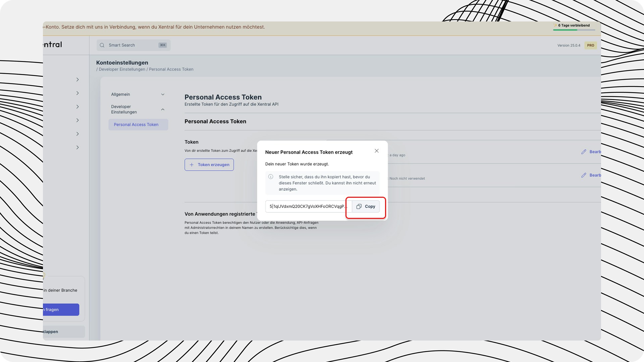Click Neuer Personal Access Token erzeugt title
The image size is (644, 362).
309,152
